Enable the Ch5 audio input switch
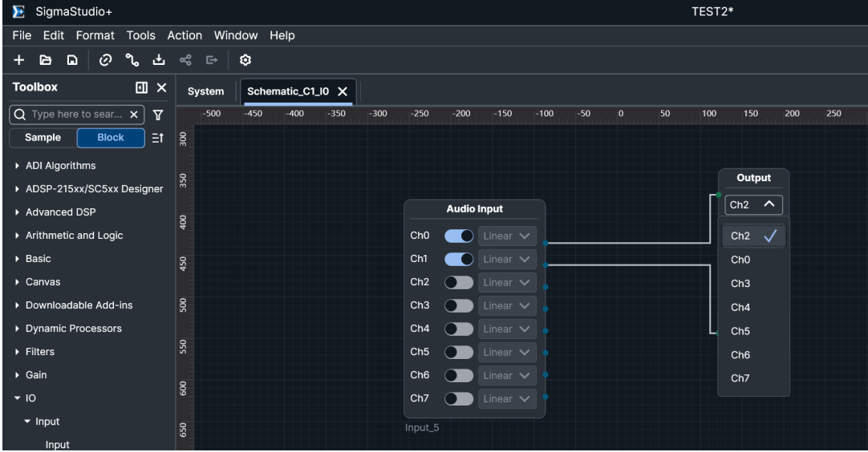 pos(459,353)
